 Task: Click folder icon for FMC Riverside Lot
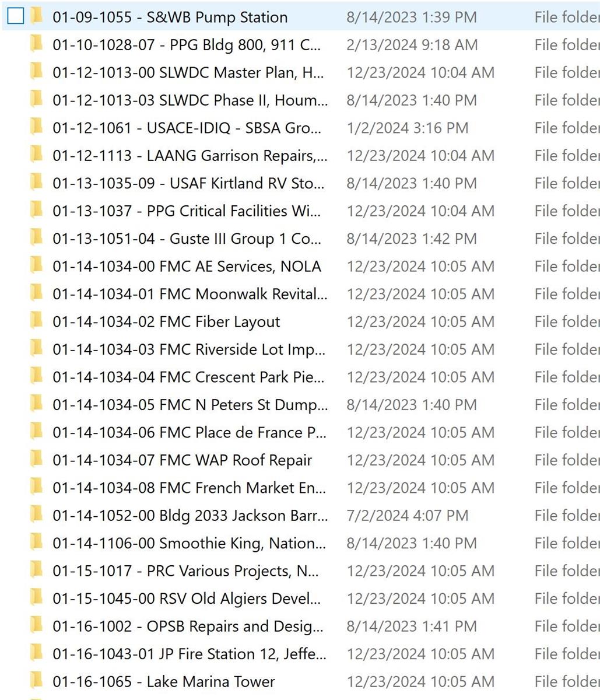tap(37, 349)
